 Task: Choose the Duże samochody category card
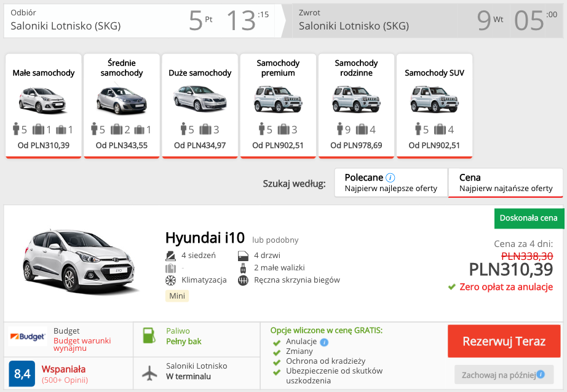coord(200,106)
